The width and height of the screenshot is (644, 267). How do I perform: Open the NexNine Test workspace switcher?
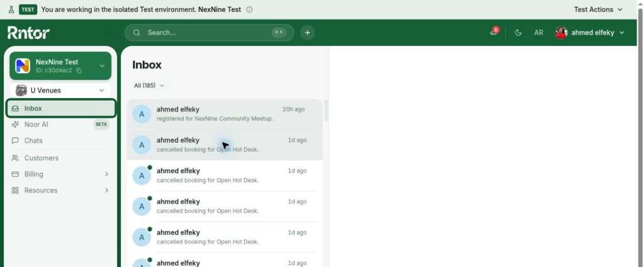click(60, 66)
